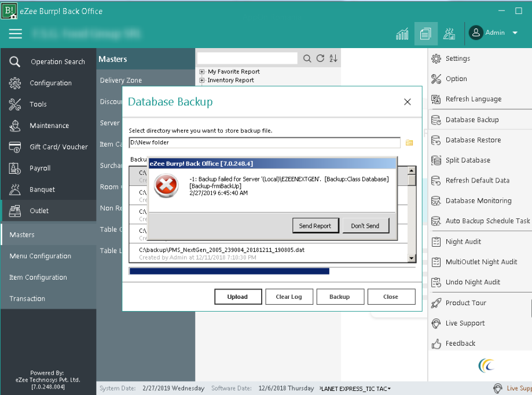
Task: Select the Outlet sidebar item
Action: (x=49, y=211)
